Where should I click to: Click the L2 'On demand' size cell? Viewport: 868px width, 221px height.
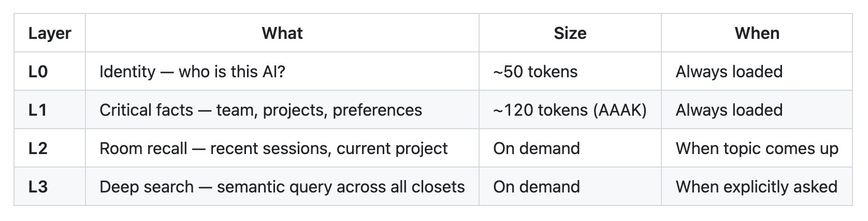537,148
